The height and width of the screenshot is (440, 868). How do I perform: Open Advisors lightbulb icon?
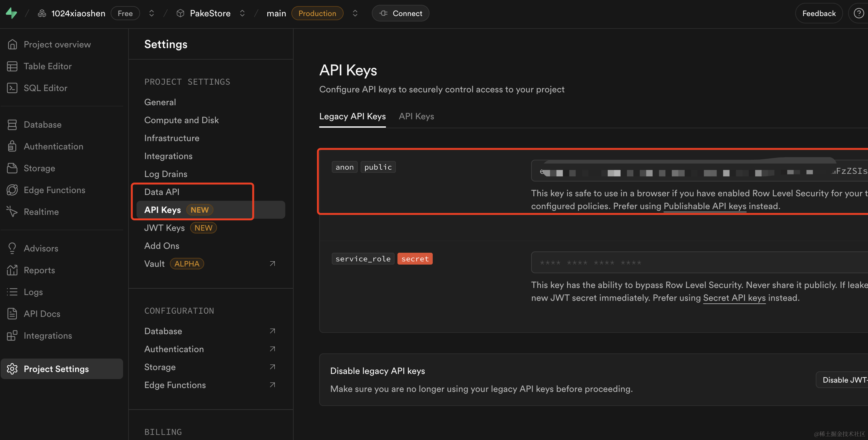pyautogui.click(x=12, y=248)
